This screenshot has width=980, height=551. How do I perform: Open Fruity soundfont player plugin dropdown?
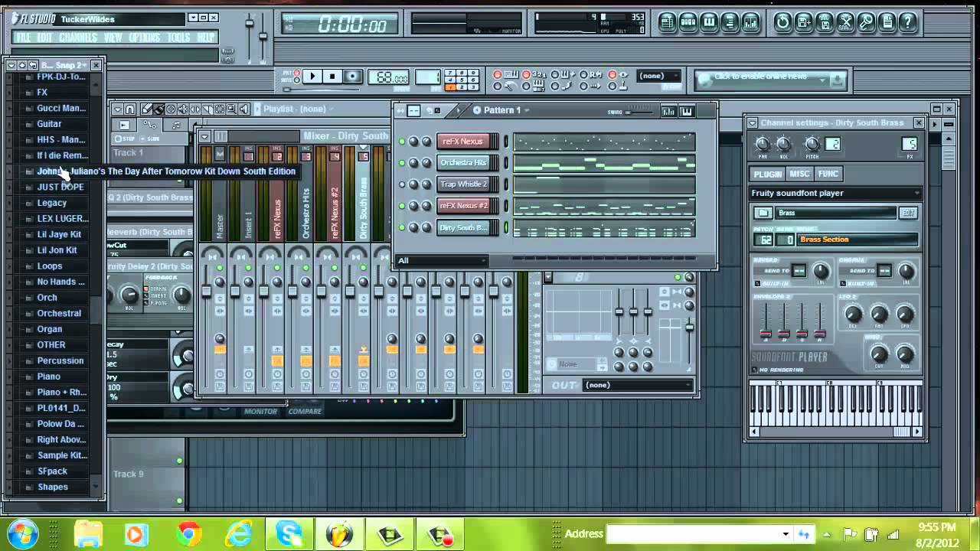(x=835, y=193)
